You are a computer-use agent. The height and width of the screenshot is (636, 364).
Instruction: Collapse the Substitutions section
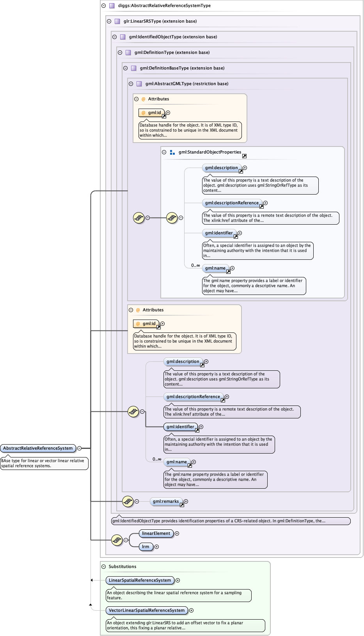(x=104, y=567)
